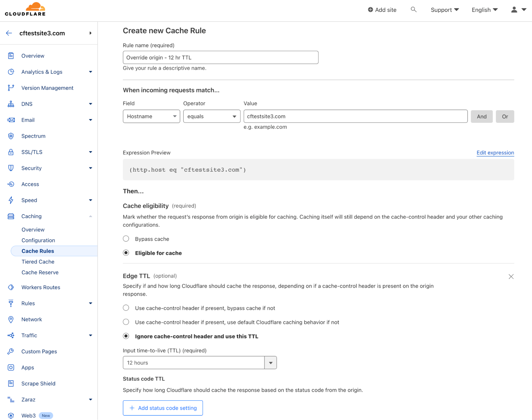The height and width of the screenshot is (420, 532).
Task: Click the Speed lightning icon
Action: pos(11,200)
